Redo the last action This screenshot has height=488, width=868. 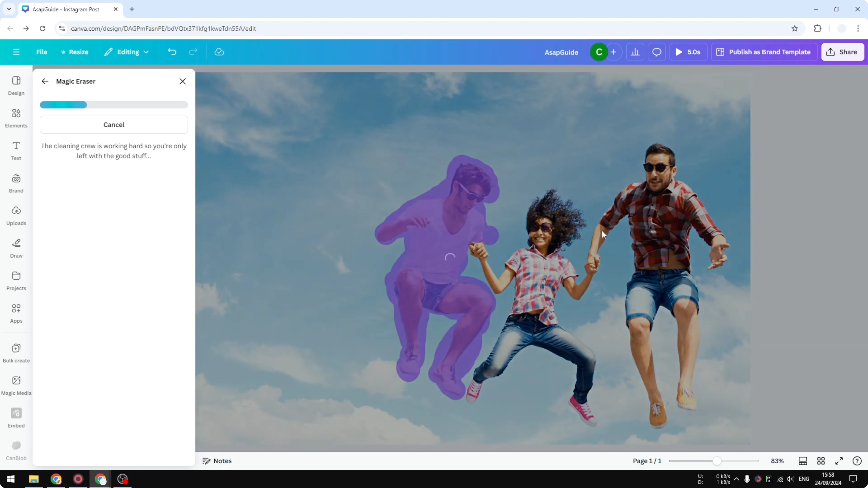[193, 52]
